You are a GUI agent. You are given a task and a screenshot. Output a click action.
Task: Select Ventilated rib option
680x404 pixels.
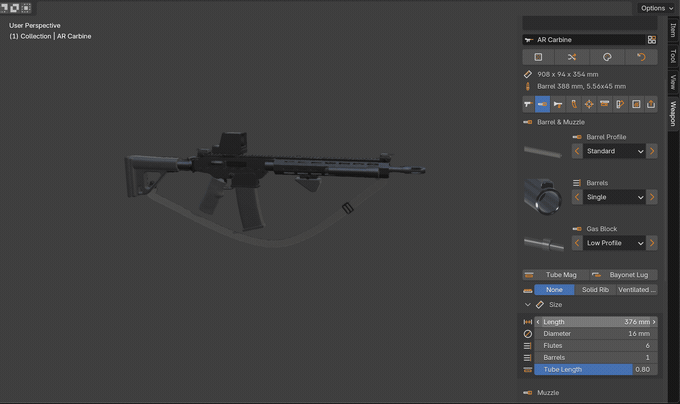(x=637, y=290)
